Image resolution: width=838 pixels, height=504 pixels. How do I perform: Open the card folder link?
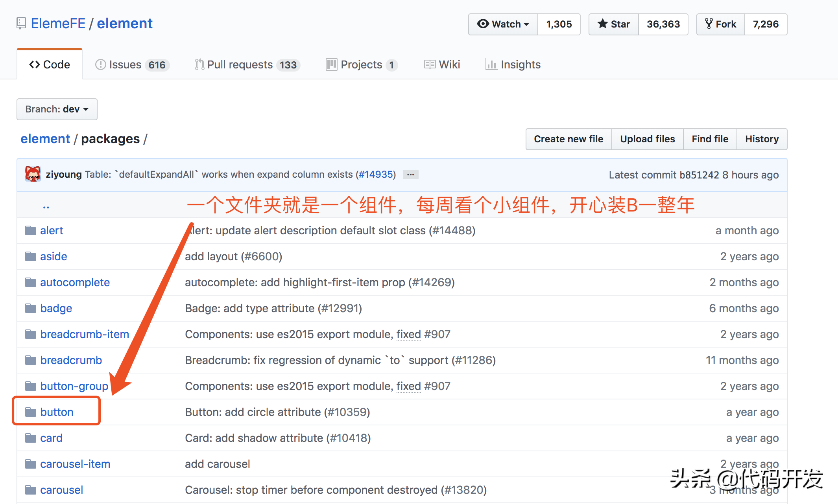[x=52, y=438]
